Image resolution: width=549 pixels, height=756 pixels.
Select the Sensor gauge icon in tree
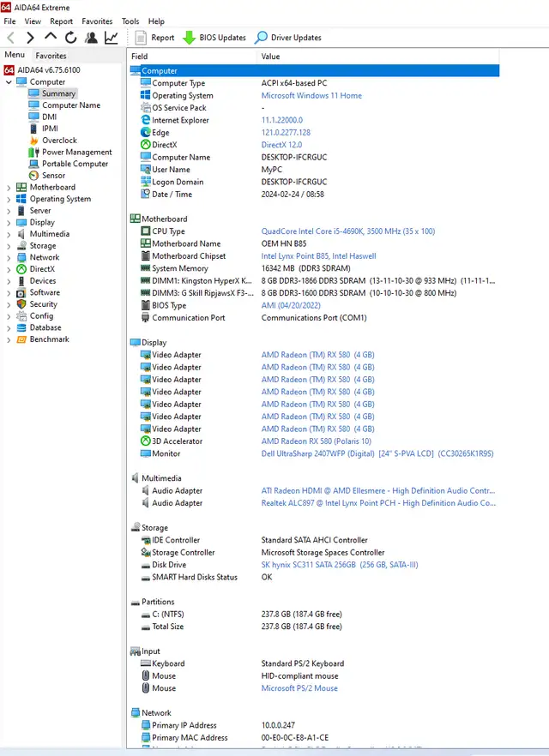pyautogui.click(x=33, y=176)
